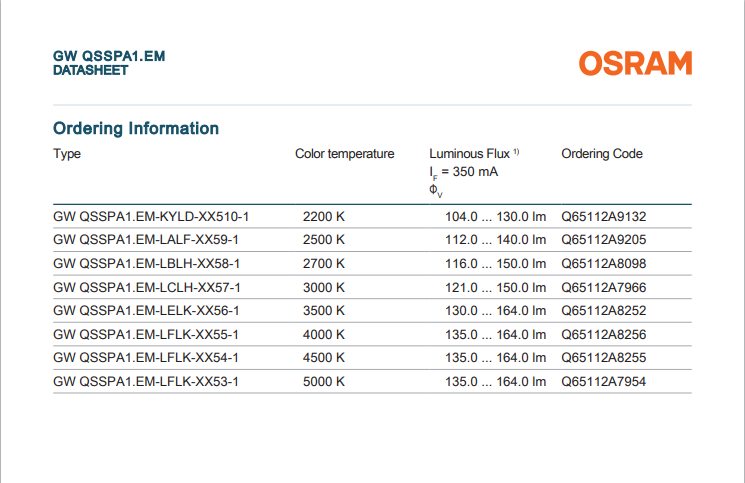The height and width of the screenshot is (483, 745).
Task: Click type GW QSSPA1.EM-LCLH-XX57-1
Action: [x=147, y=287]
